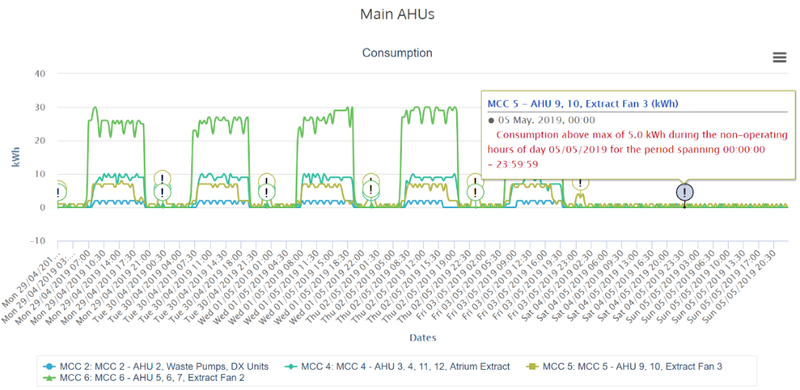Screen dimensions: 800x390
Task: Click the red 'Consumption above max of 5.0 kWh' message
Action: tap(637, 150)
